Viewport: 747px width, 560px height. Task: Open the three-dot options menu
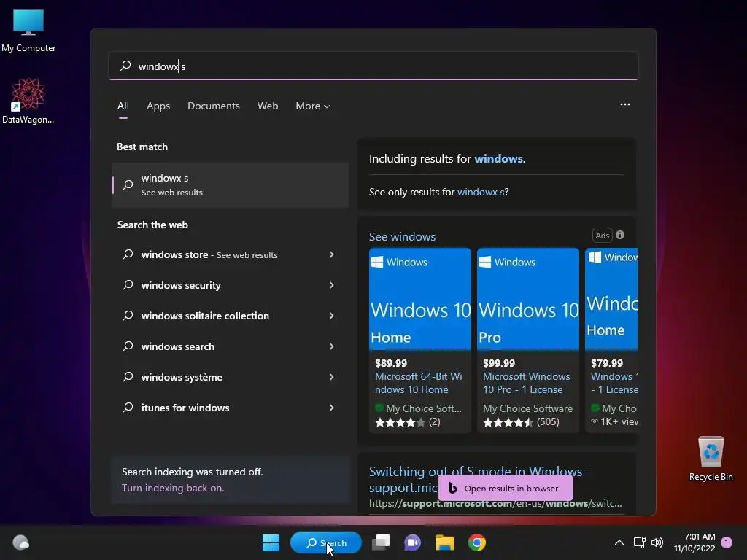pos(624,104)
